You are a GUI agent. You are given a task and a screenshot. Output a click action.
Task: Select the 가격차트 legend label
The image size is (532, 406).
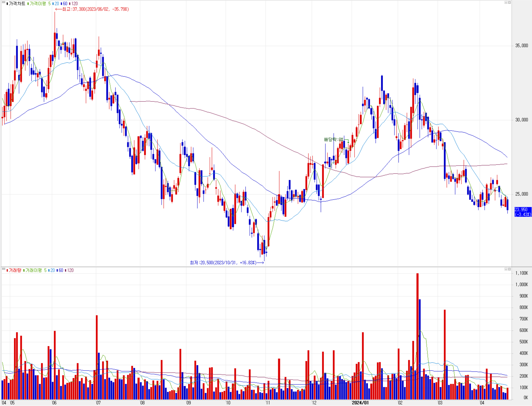(17, 4)
